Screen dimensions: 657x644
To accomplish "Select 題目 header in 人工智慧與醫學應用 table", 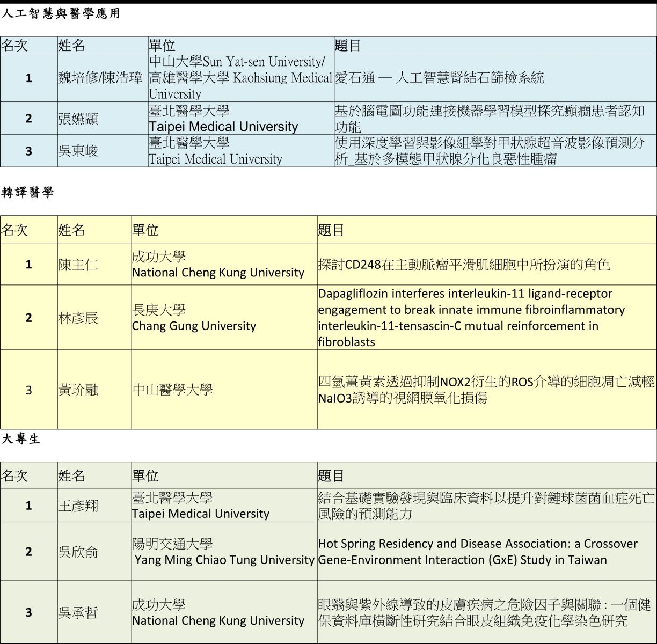I will [348, 45].
